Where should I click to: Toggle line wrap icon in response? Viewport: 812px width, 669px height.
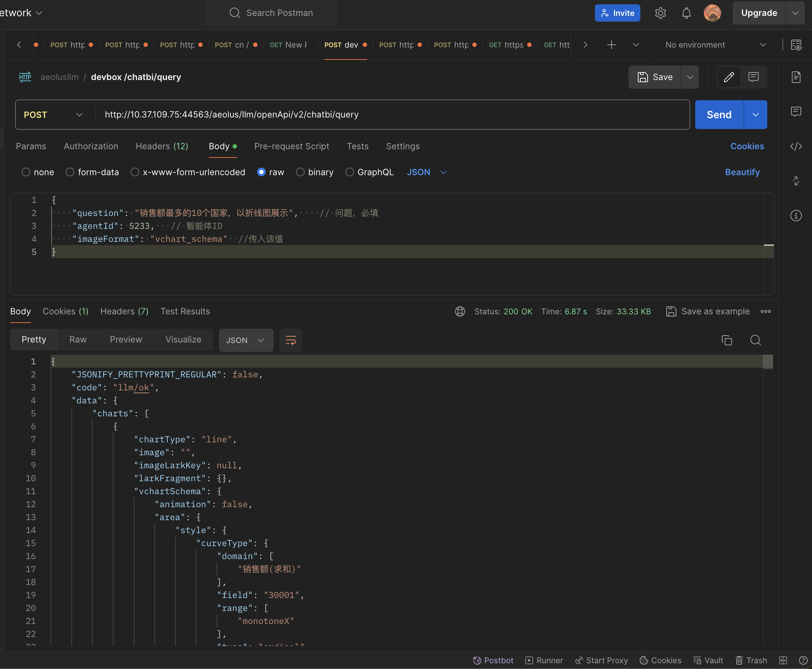pos(291,340)
